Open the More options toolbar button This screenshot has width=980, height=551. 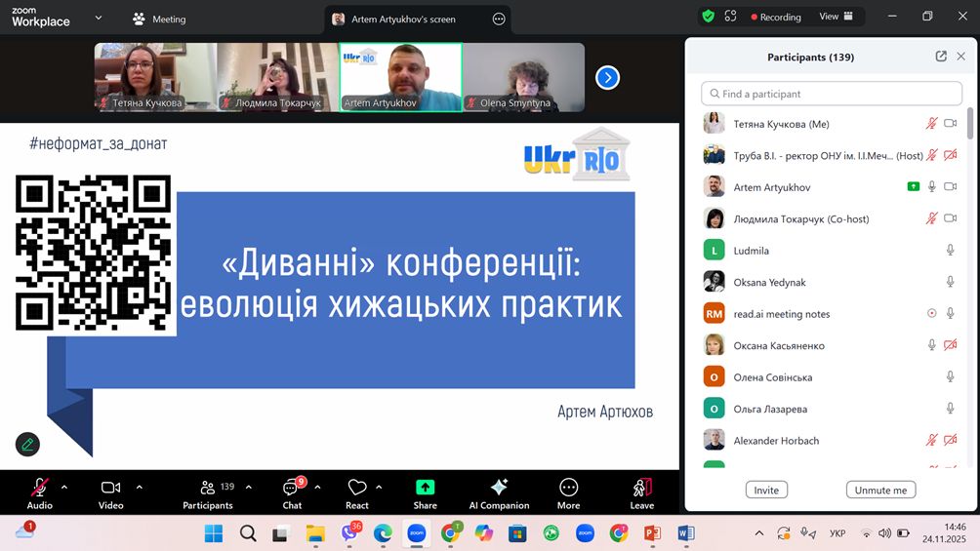click(x=568, y=488)
